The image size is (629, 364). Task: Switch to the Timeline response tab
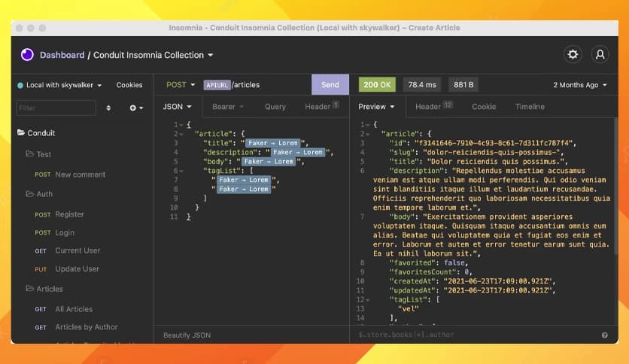[x=530, y=107]
